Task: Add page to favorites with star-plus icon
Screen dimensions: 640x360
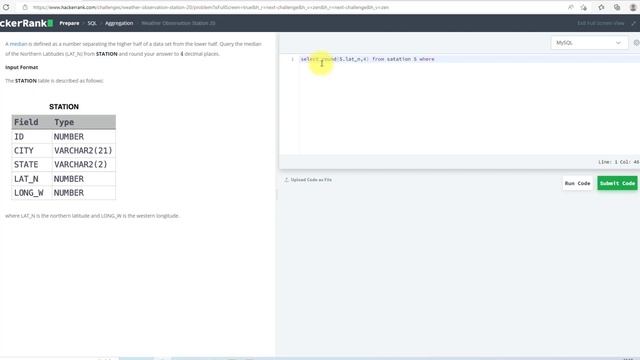Action: point(584,7)
